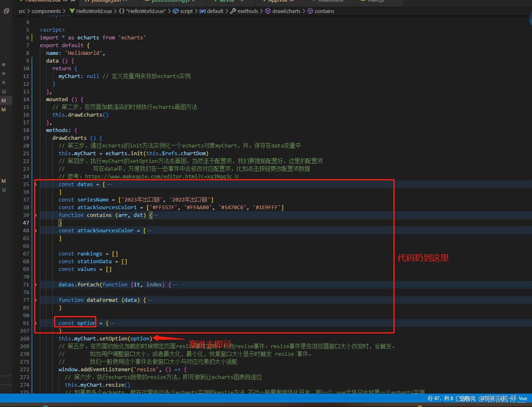Open the HelloWorld.vue file breadcrumb with Vue icon
Screen dimensions: 532x407
tap(91, 11)
